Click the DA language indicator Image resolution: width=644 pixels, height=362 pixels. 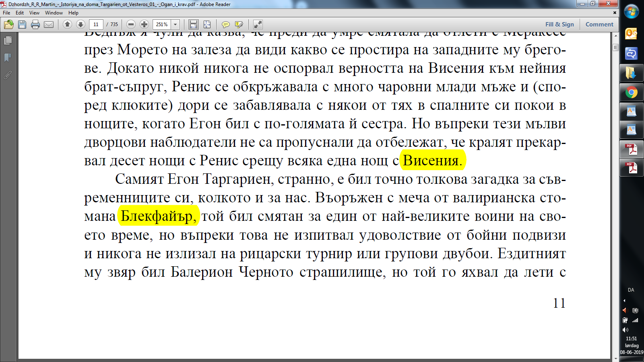[631, 290]
